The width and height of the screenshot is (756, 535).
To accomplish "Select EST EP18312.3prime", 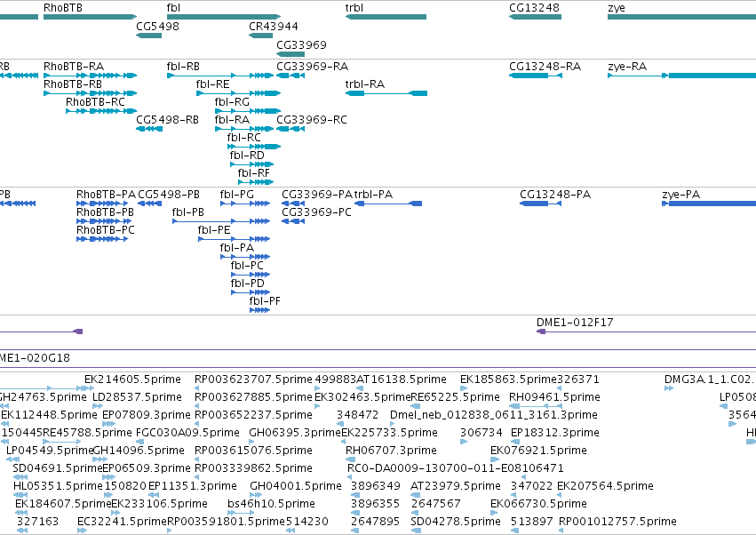I will [x=555, y=433].
